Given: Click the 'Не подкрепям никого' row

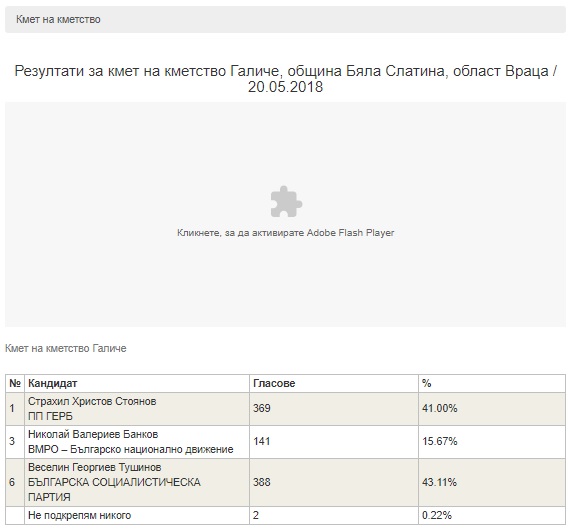Looking at the screenshot, I should (286, 516).
